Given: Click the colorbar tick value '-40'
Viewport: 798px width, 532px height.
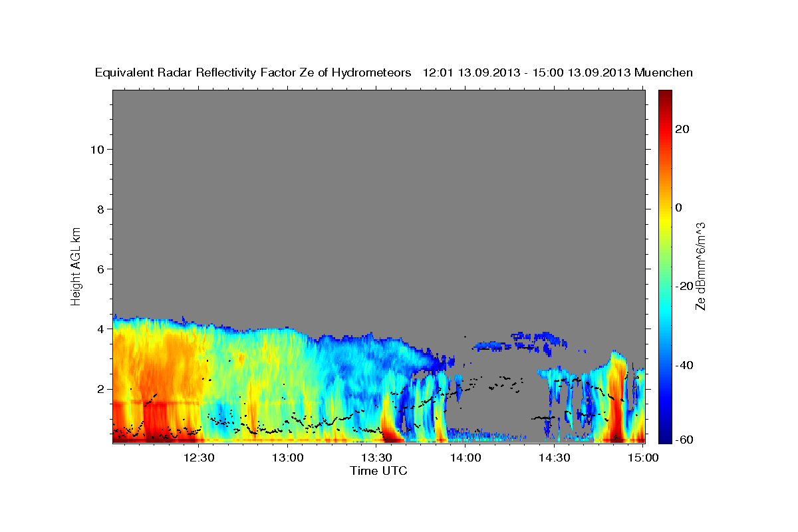Looking at the screenshot, I should (684, 364).
